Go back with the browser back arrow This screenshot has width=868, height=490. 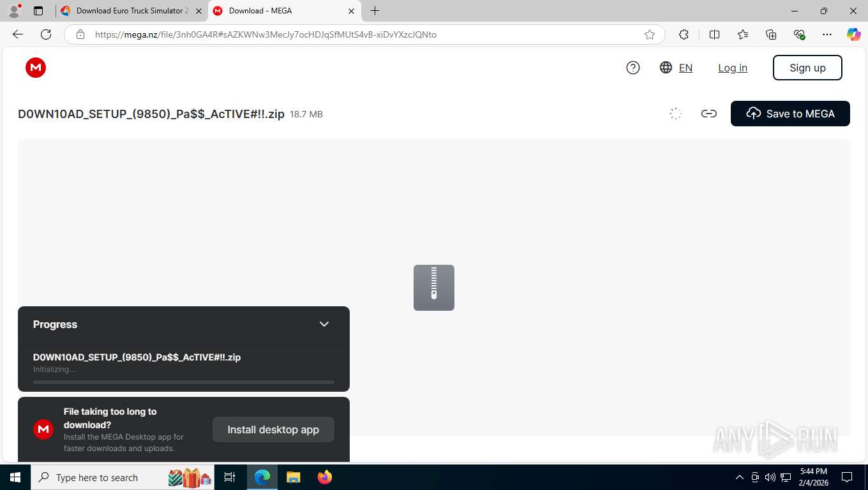17,34
